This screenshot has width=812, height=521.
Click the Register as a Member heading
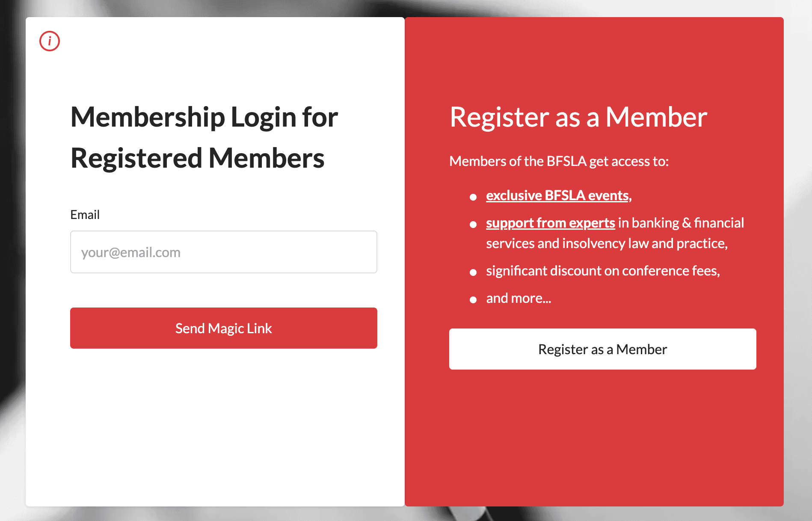click(x=578, y=118)
